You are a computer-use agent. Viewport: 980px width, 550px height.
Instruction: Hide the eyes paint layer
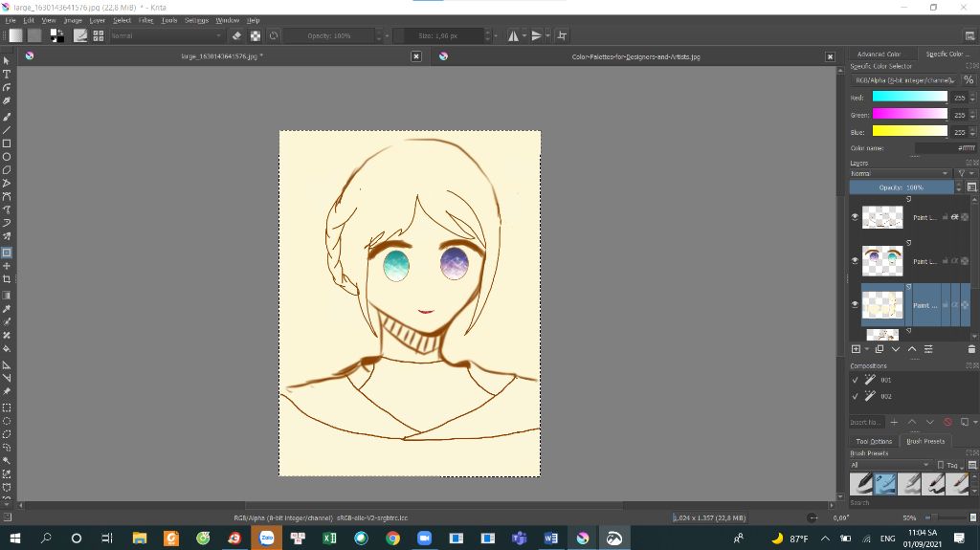(855, 260)
